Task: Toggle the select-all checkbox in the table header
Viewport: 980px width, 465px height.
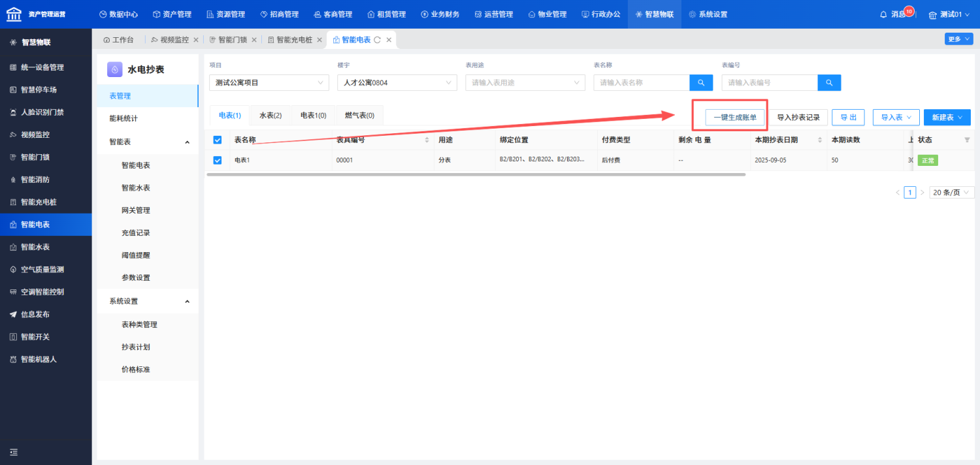Action: click(218, 140)
